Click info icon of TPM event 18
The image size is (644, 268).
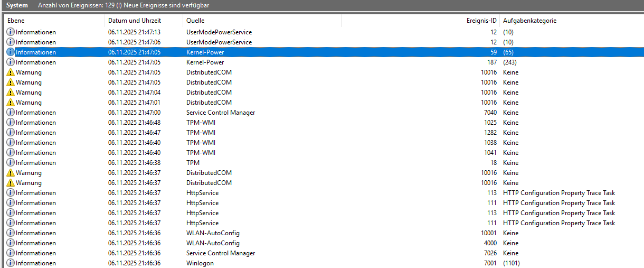coord(11,163)
